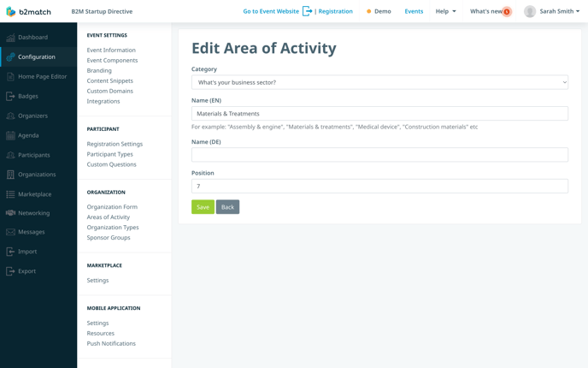Open Mobile Application Resources

101,333
